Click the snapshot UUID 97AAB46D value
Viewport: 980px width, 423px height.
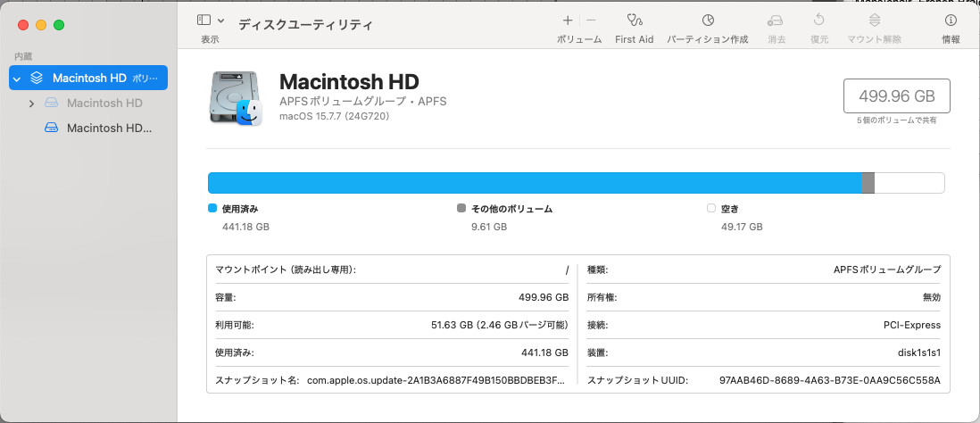click(x=830, y=380)
